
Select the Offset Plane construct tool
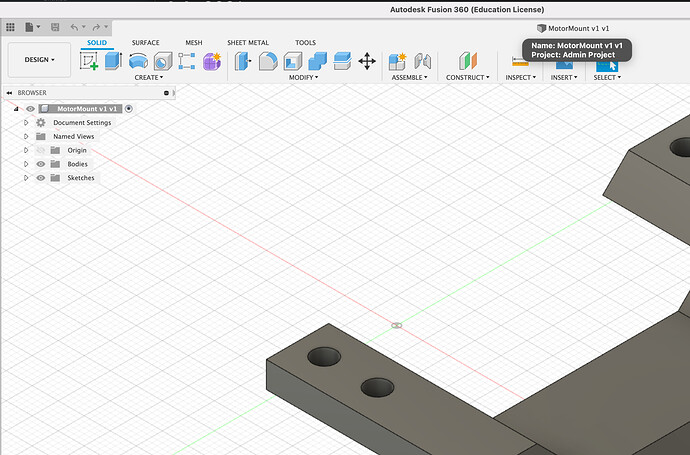468,61
